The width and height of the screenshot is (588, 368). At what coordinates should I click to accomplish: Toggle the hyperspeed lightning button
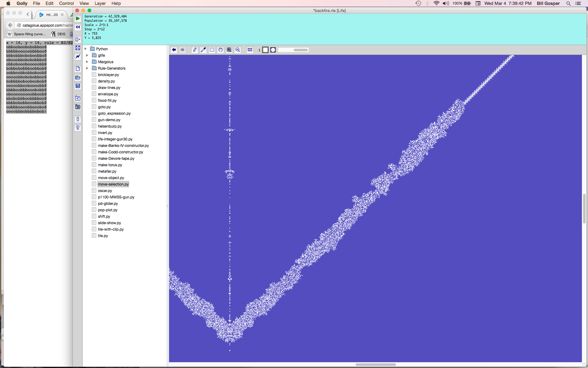click(78, 56)
